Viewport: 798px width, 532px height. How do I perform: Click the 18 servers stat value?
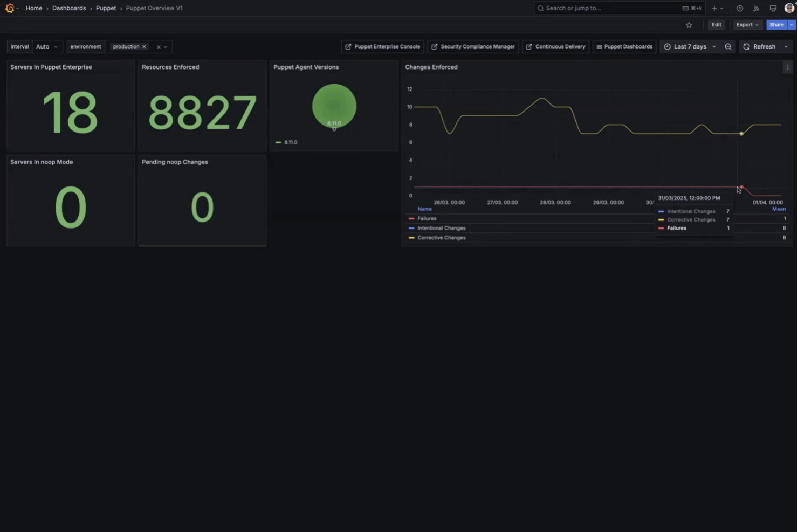tap(70, 113)
